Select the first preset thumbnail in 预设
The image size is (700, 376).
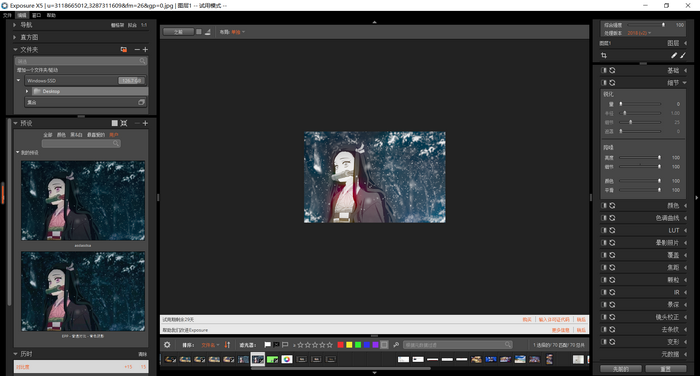coord(83,201)
